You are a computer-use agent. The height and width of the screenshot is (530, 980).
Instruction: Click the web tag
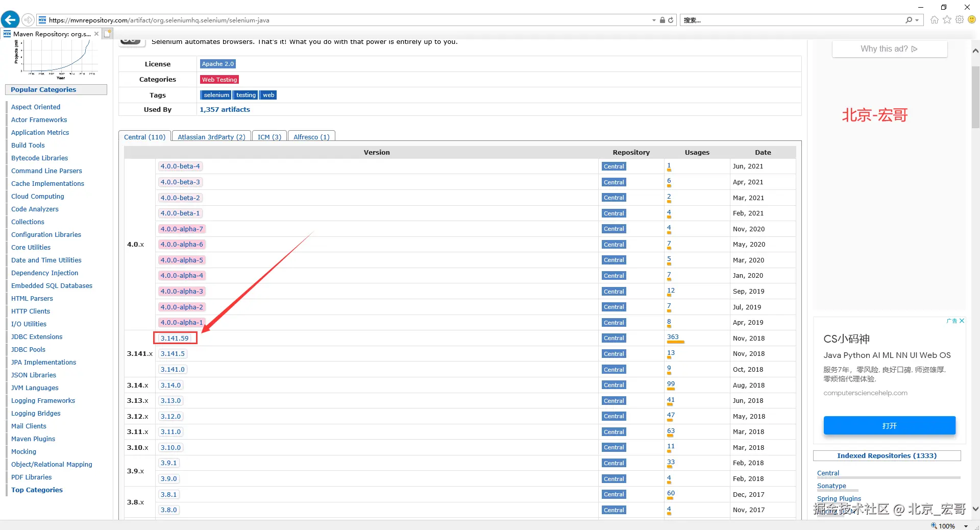268,95
